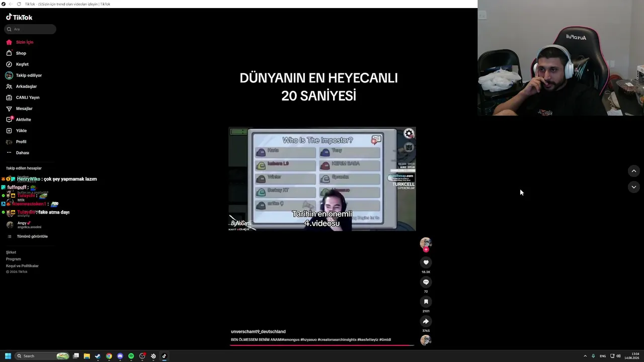Reload the page with the refresh icon

pyautogui.click(x=19, y=4)
